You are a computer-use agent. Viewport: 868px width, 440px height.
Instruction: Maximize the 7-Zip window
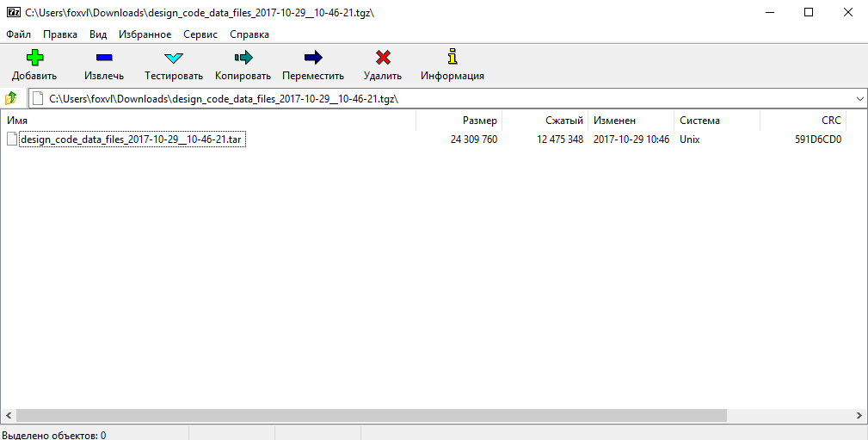(809, 12)
